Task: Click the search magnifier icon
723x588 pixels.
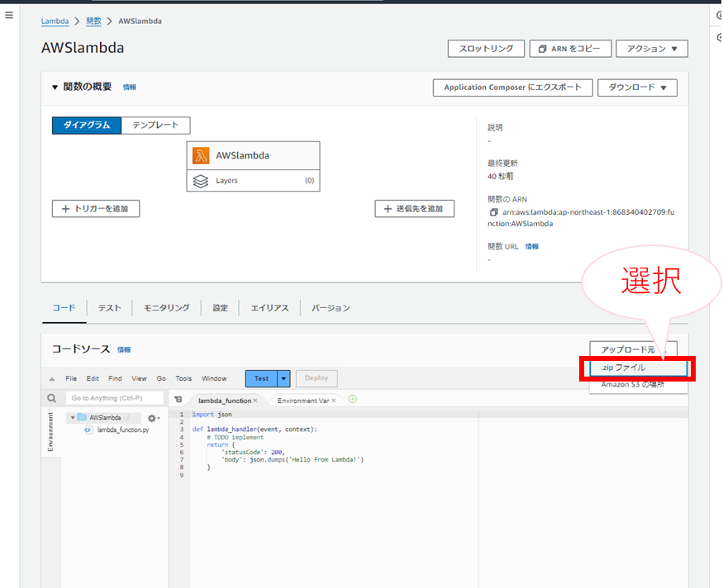Action: pyautogui.click(x=51, y=398)
